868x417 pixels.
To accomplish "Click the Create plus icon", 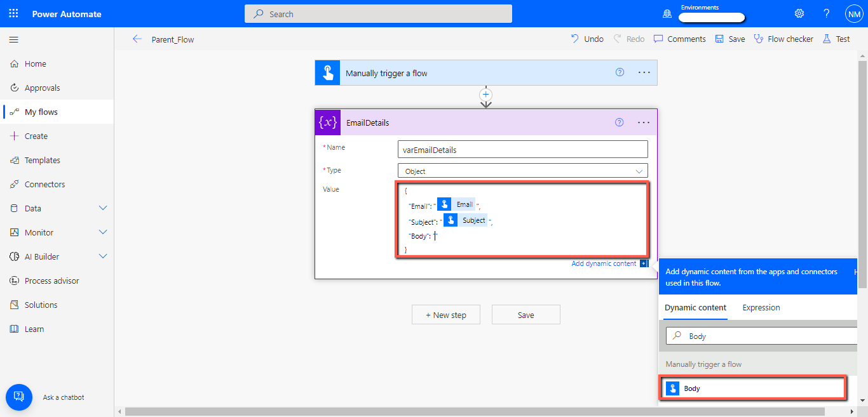I will point(15,136).
